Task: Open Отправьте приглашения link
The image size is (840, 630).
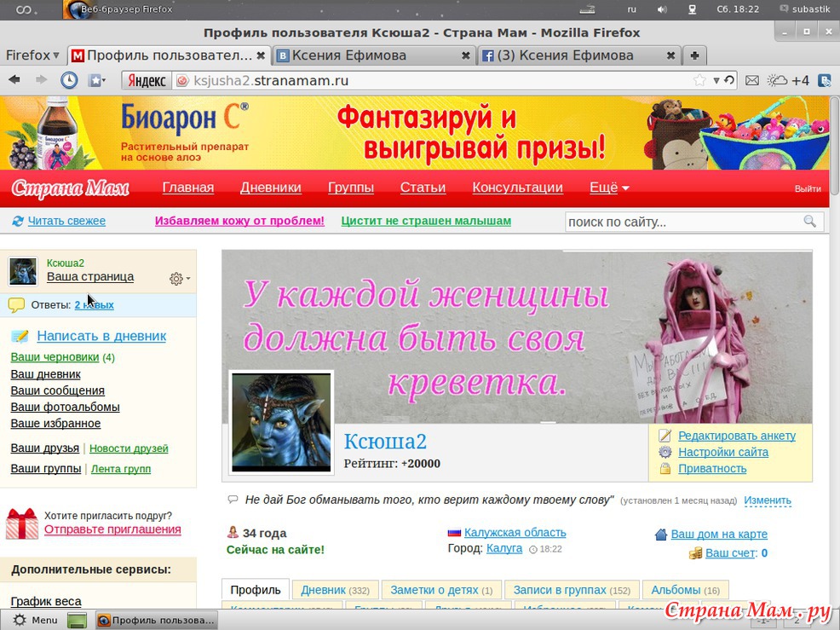Action: pyautogui.click(x=112, y=529)
